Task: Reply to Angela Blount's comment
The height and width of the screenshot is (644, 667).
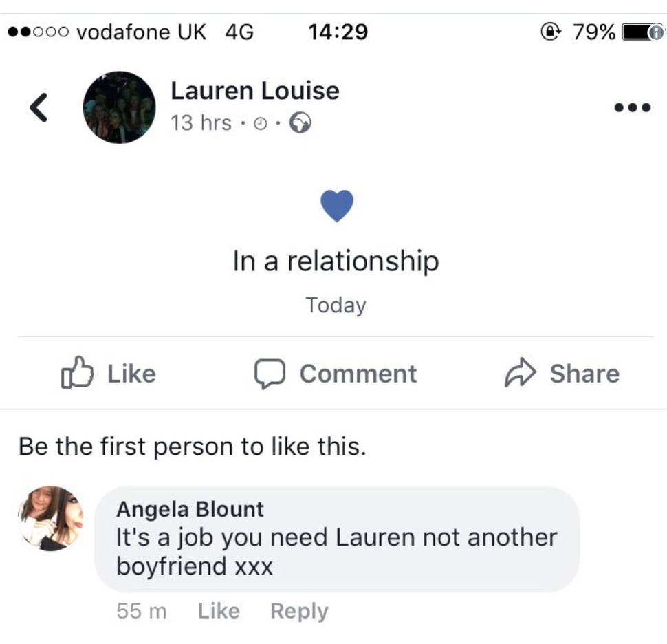Action: pos(300,612)
